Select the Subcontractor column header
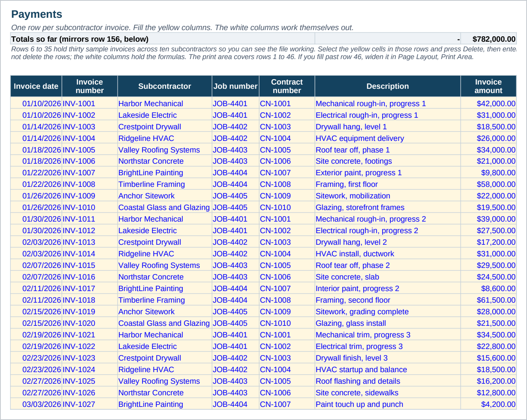The image size is (527, 420). pos(165,86)
